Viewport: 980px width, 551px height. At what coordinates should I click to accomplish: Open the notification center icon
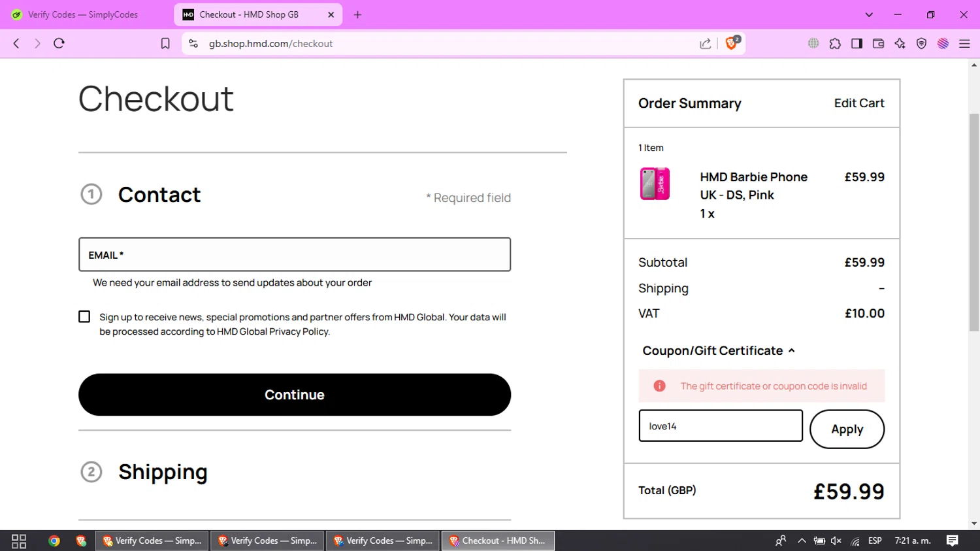point(953,541)
